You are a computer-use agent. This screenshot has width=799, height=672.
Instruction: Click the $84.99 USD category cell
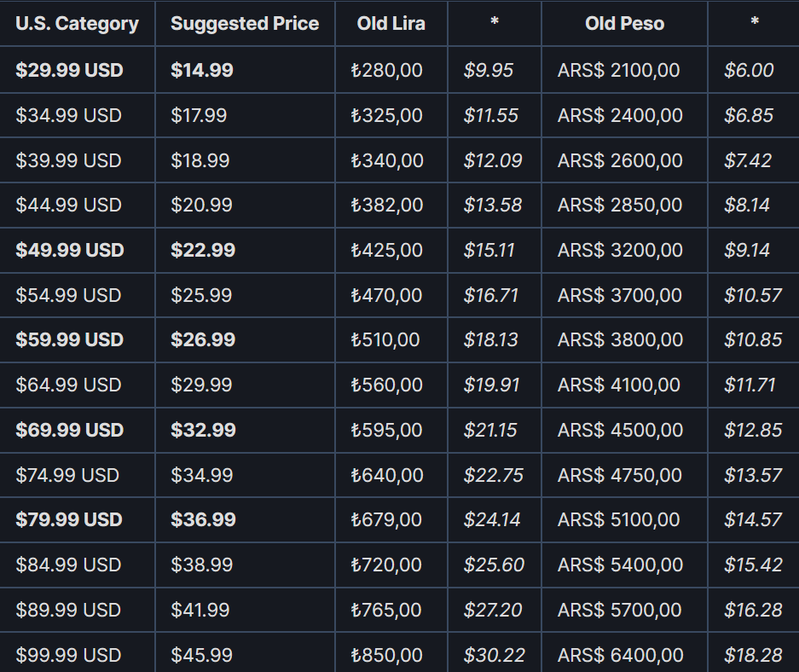[68, 565]
